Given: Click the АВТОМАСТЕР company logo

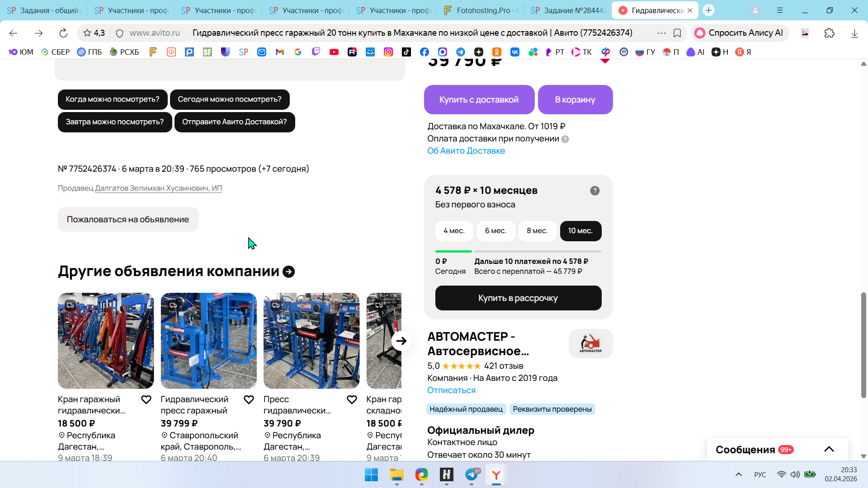Looking at the screenshot, I should (x=590, y=344).
